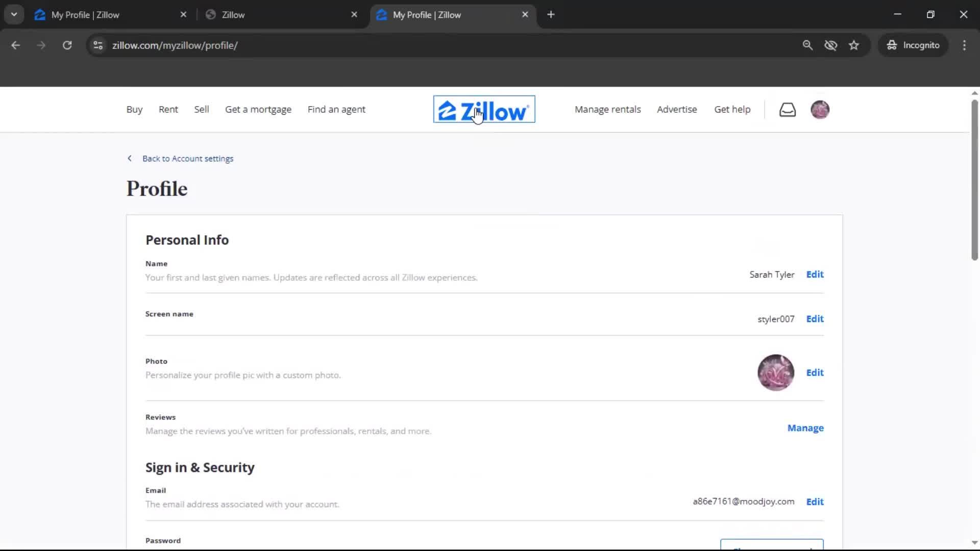This screenshot has width=980, height=551.
Task: Open the Manage rentals menu item
Action: [x=607, y=109]
